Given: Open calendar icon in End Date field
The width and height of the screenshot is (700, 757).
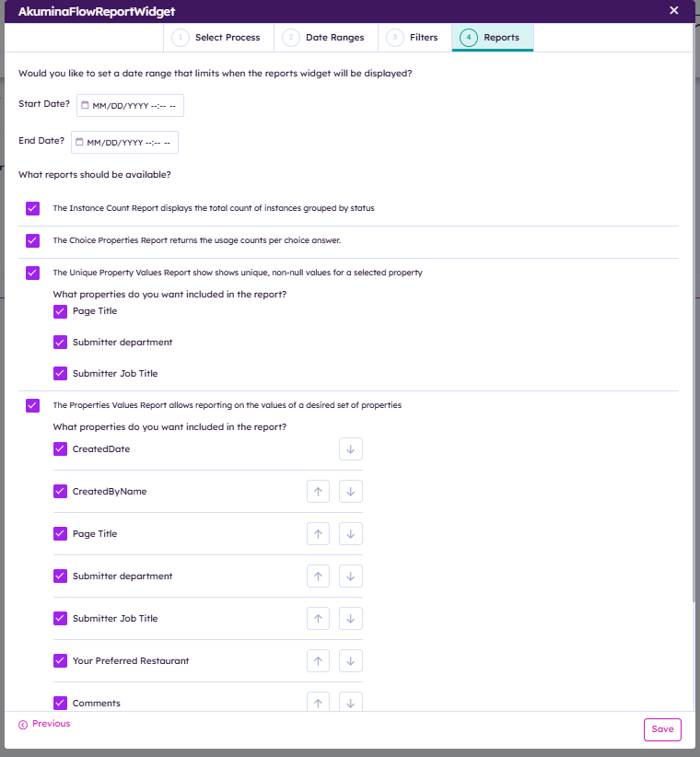Looking at the screenshot, I should click(79, 142).
